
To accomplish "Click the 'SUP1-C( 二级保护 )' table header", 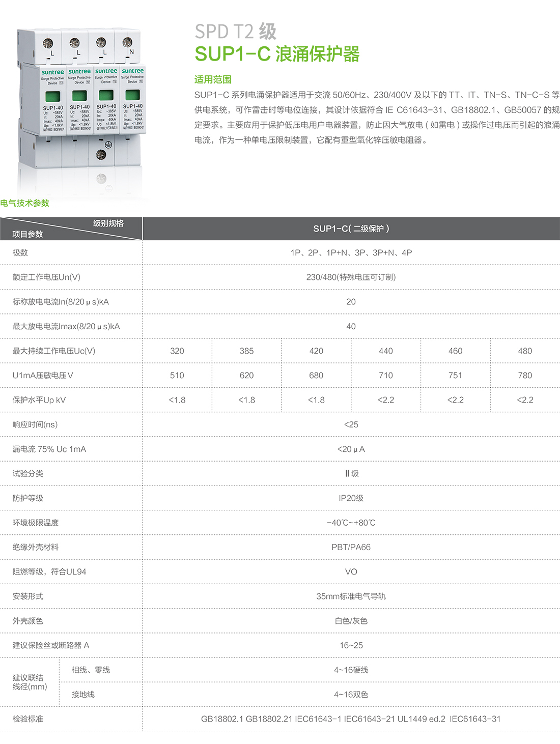I will (x=351, y=228).
